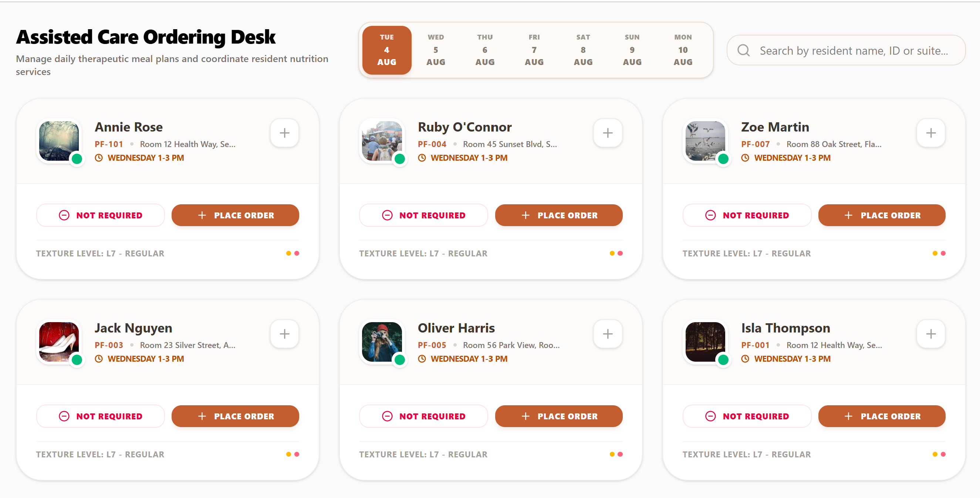Click the green status dot on Oliver Harris's avatar

399,359
